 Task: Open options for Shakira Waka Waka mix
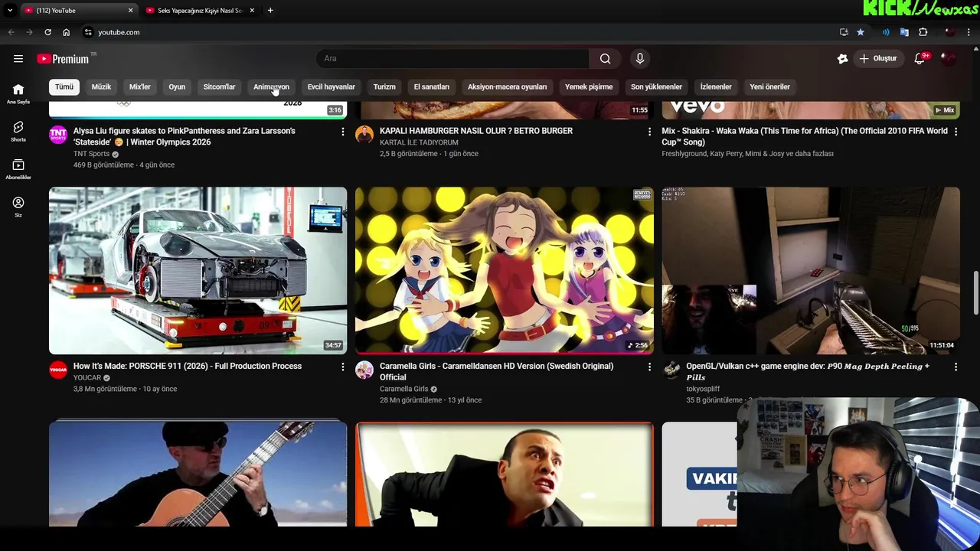click(x=955, y=132)
